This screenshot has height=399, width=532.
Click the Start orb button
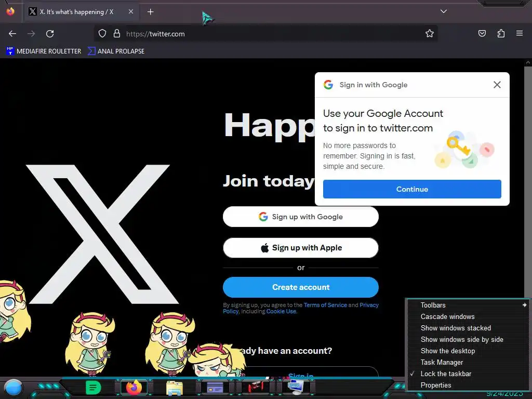point(13,388)
